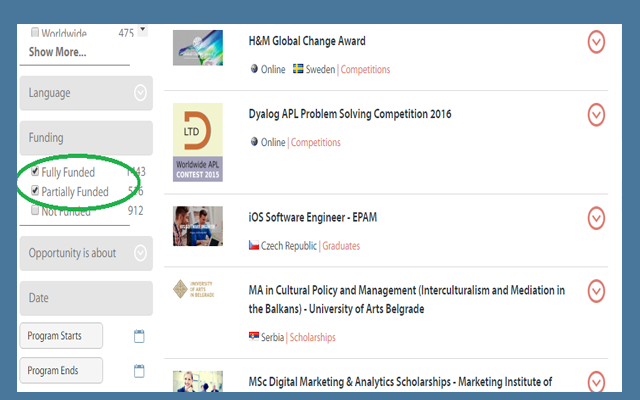Screen dimensions: 640x400
Task: Click Show More... under locations
Action: pos(57,52)
